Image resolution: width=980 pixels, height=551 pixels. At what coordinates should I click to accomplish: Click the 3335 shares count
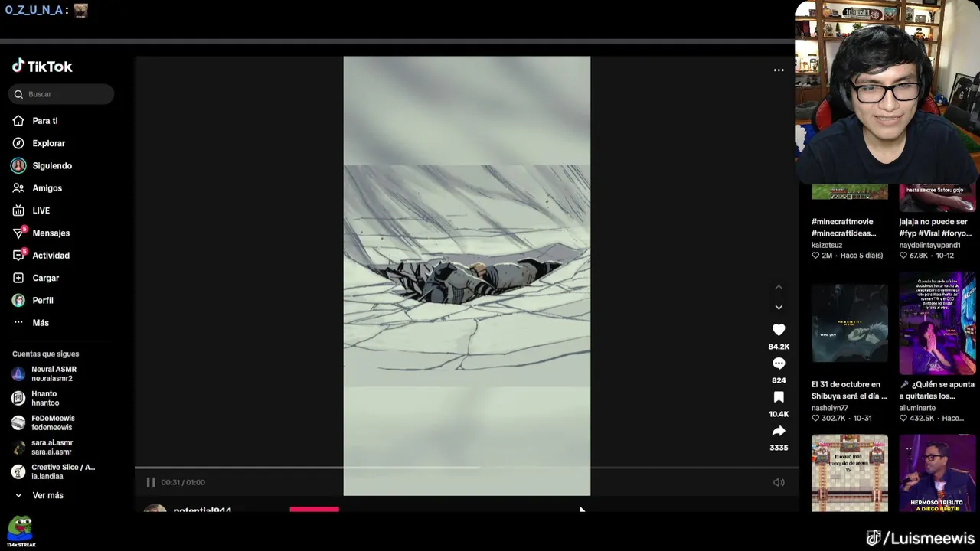(x=779, y=448)
